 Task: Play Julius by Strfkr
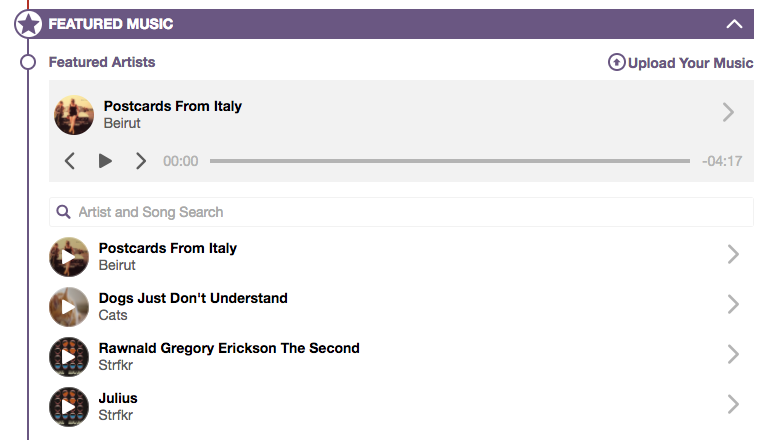[69, 407]
